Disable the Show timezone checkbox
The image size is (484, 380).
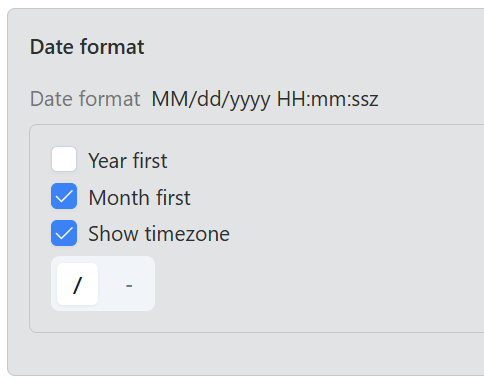coord(64,233)
